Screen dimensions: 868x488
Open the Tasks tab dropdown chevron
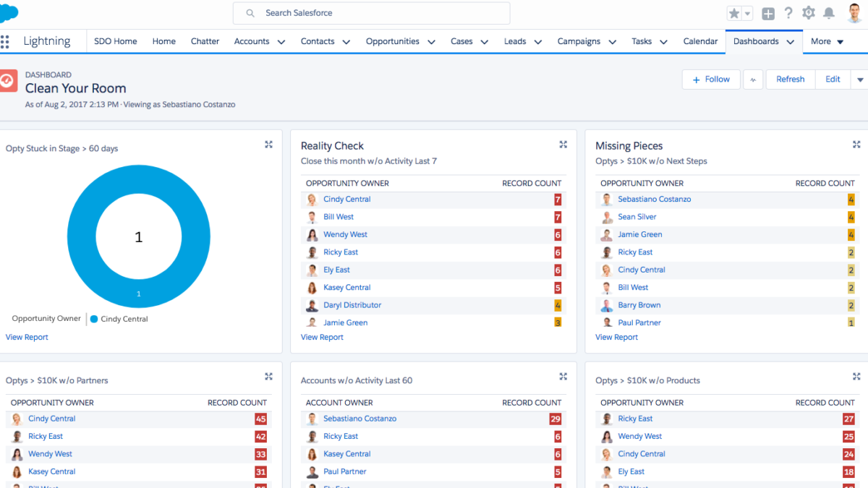click(x=663, y=42)
